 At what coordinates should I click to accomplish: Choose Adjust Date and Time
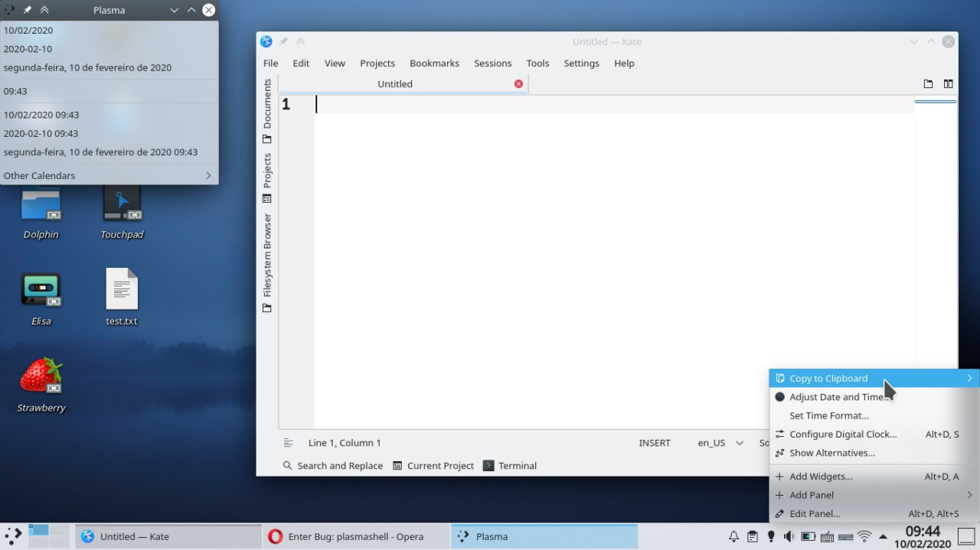874,397
